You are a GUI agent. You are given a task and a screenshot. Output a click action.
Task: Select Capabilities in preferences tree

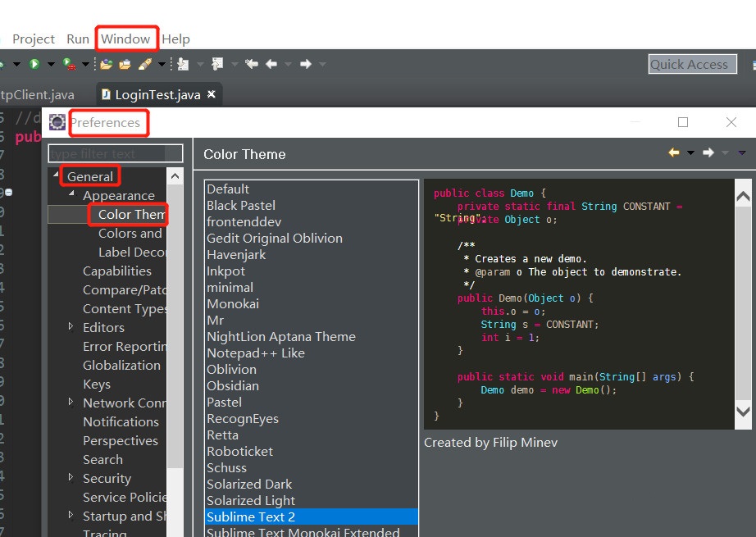(117, 271)
